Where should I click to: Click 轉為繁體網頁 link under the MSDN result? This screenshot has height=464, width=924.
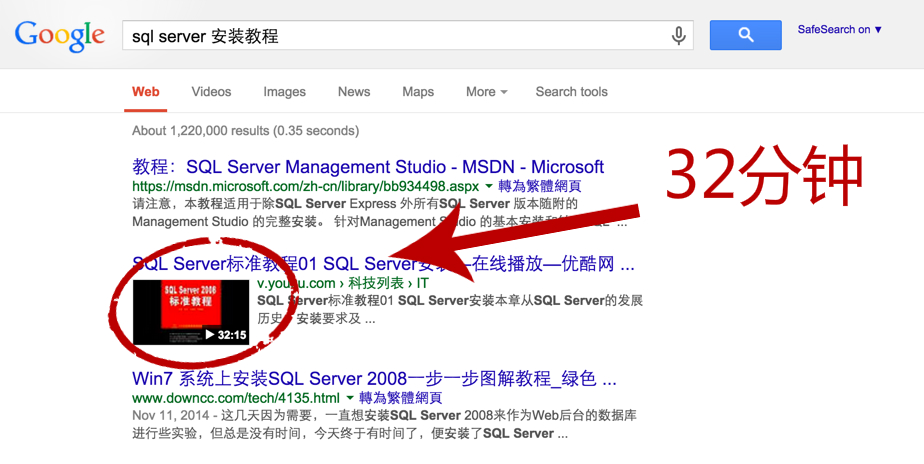pyautogui.click(x=539, y=186)
